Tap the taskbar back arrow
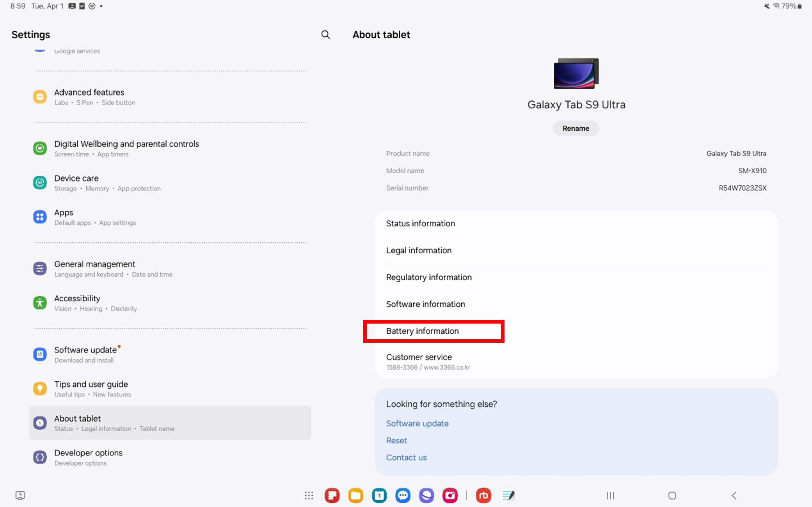Screen dimensions: 812x507 pos(734,496)
